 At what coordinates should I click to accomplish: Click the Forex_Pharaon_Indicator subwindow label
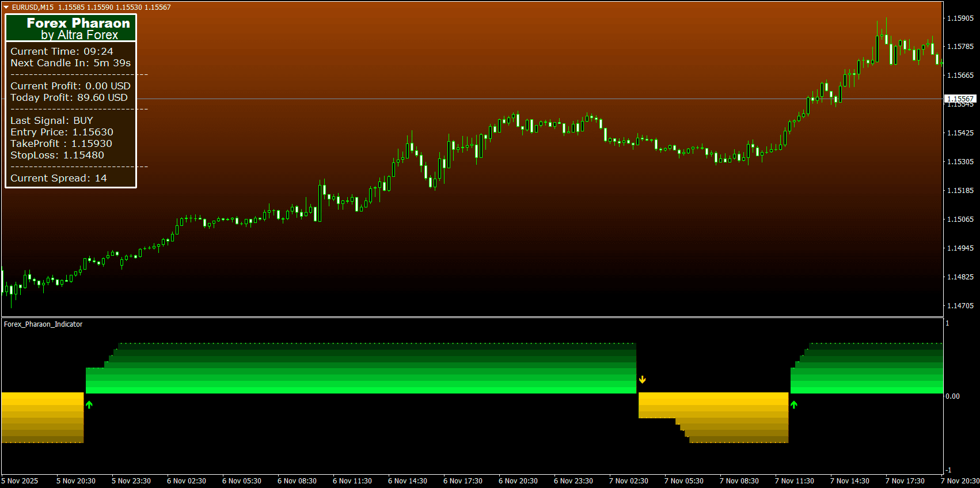tap(43, 324)
